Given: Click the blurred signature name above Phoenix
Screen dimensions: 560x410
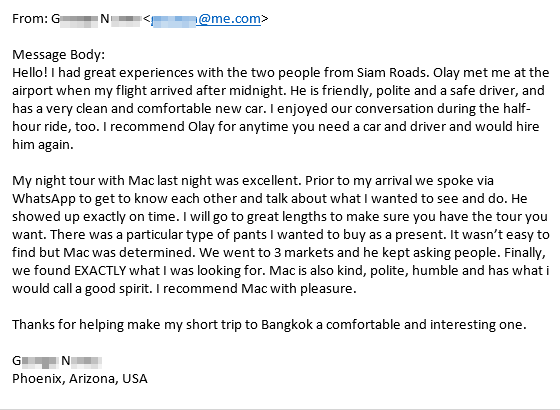Looking at the screenshot, I should (x=57, y=361).
